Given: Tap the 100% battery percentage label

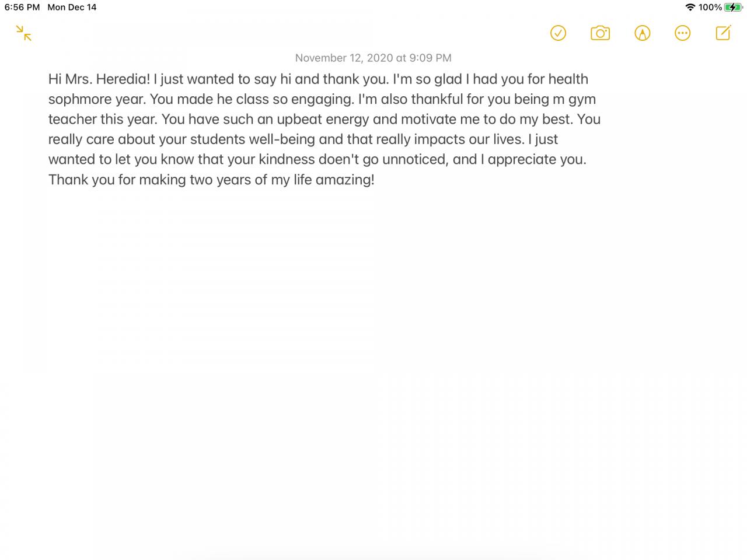Looking at the screenshot, I should click(710, 8).
